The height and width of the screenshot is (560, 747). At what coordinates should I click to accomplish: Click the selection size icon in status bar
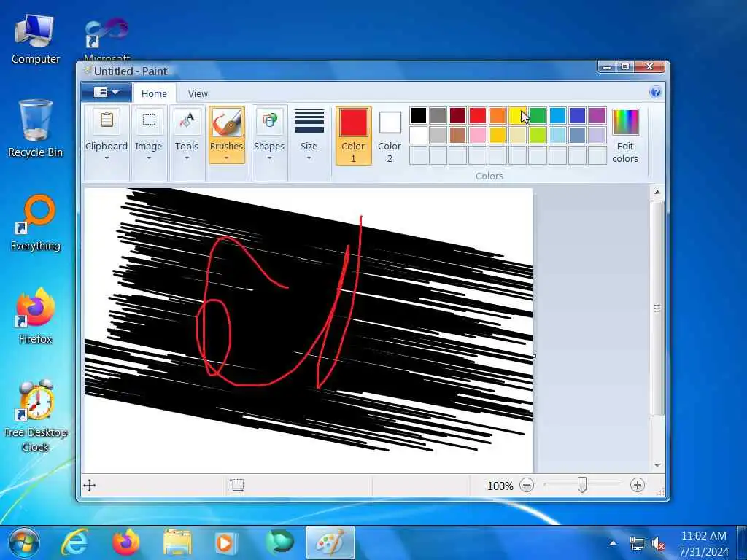pyautogui.click(x=237, y=485)
